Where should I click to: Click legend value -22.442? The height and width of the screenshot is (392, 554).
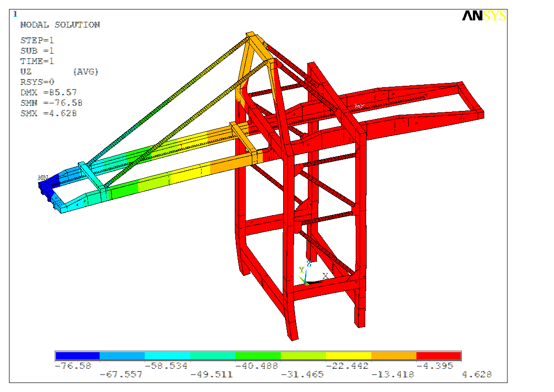pos(347,366)
